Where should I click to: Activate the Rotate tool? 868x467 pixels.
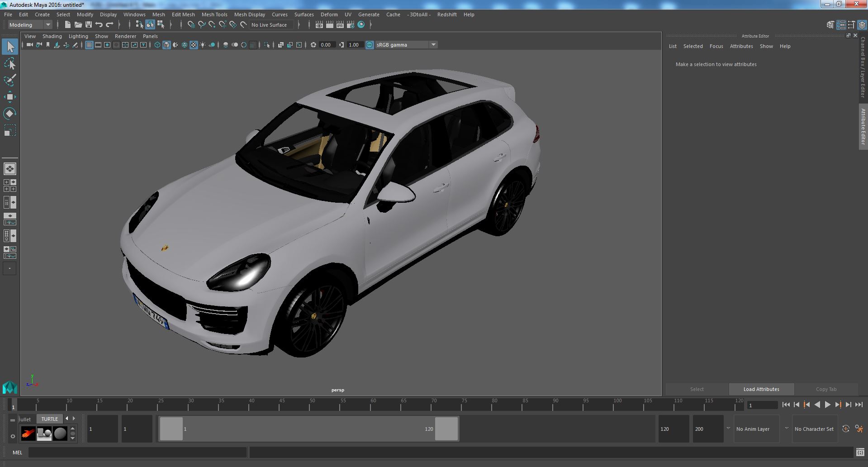point(9,114)
